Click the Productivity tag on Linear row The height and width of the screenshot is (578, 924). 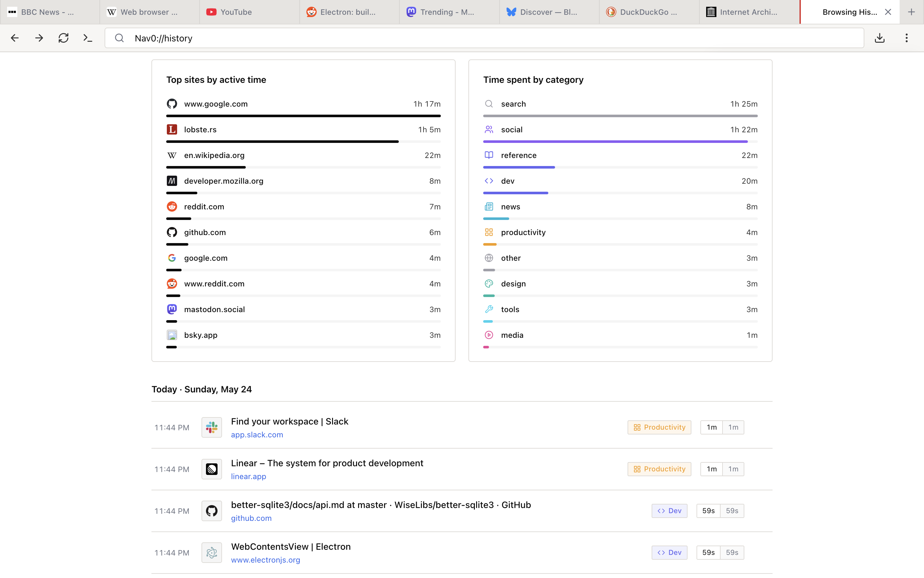tap(659, 469)
